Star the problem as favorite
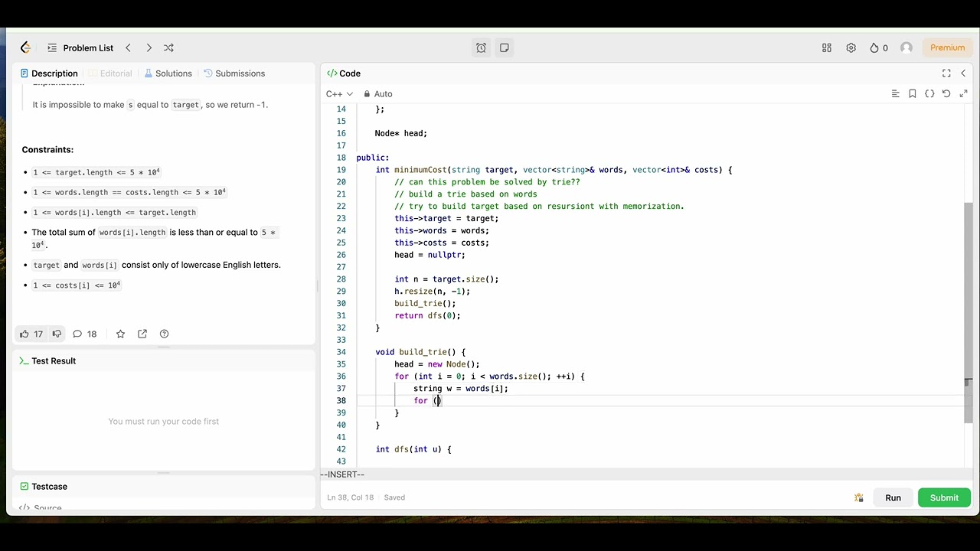The height and width of the screenshot is (551, 980). click(x=120, y=334)
